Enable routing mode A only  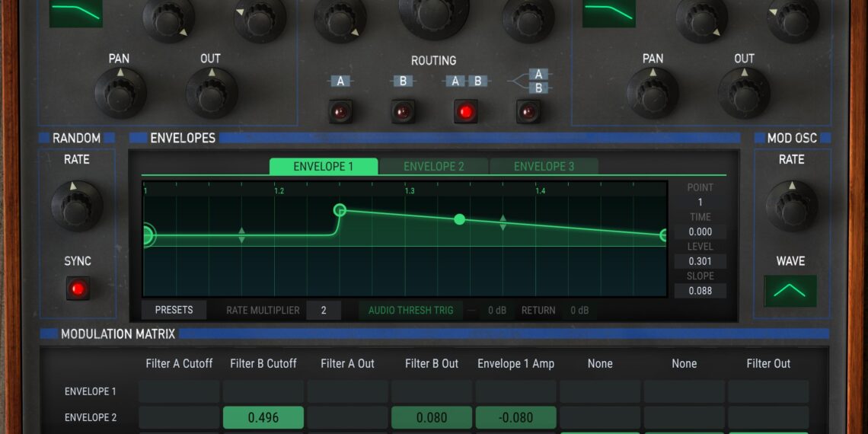click(x=340, y=111)
